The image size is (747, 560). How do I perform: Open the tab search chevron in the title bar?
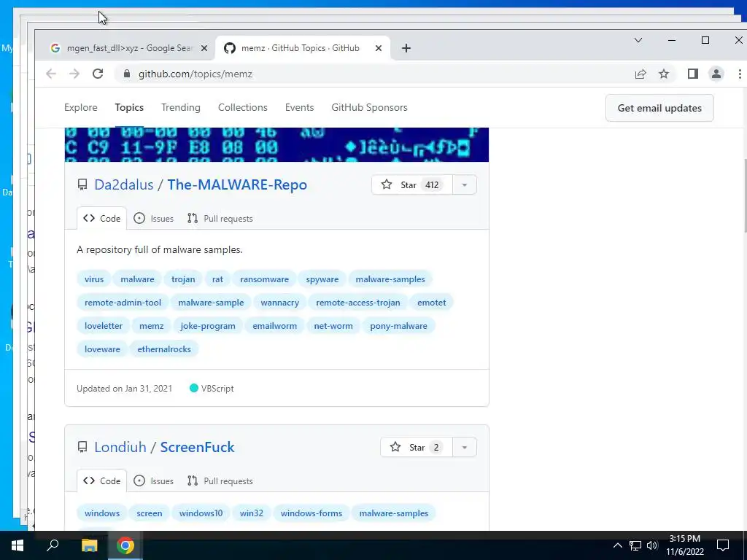[638, 41]
